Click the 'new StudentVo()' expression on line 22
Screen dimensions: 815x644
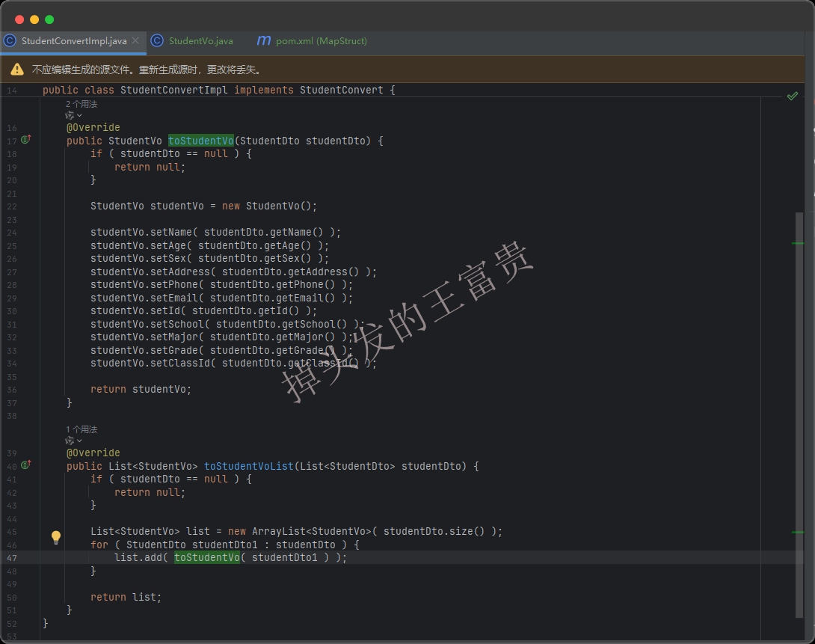[266, 206]
